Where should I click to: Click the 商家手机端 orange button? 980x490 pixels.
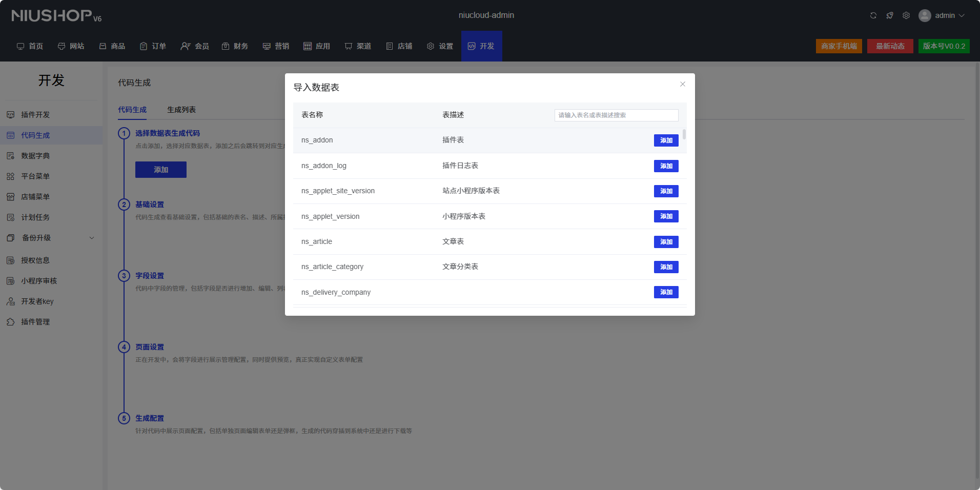pyautogui.click(x=839, y=46)
